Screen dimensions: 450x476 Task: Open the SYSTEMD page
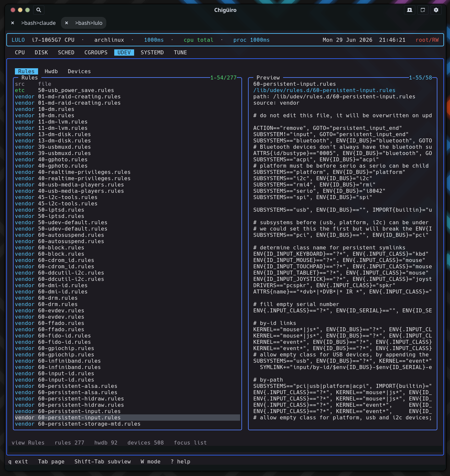(x=152, y=52)
